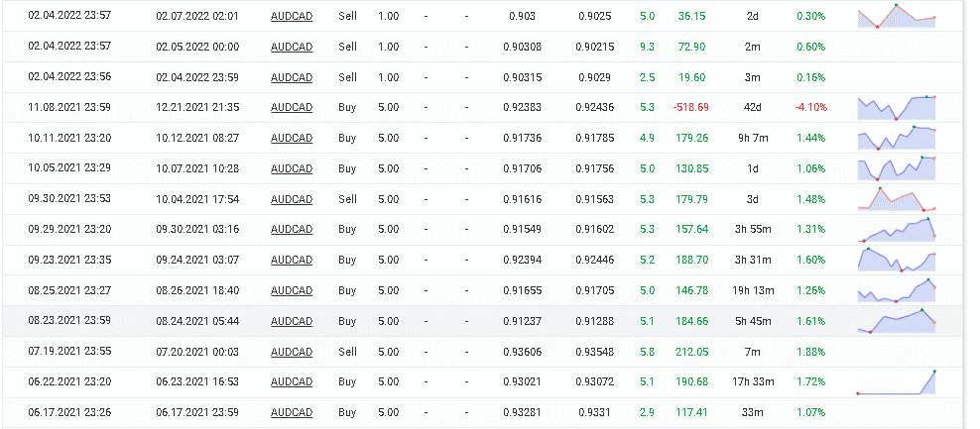Select the 3h 55m duration cell
This screenshot has width=980, height=429.
tap(753, 229)
